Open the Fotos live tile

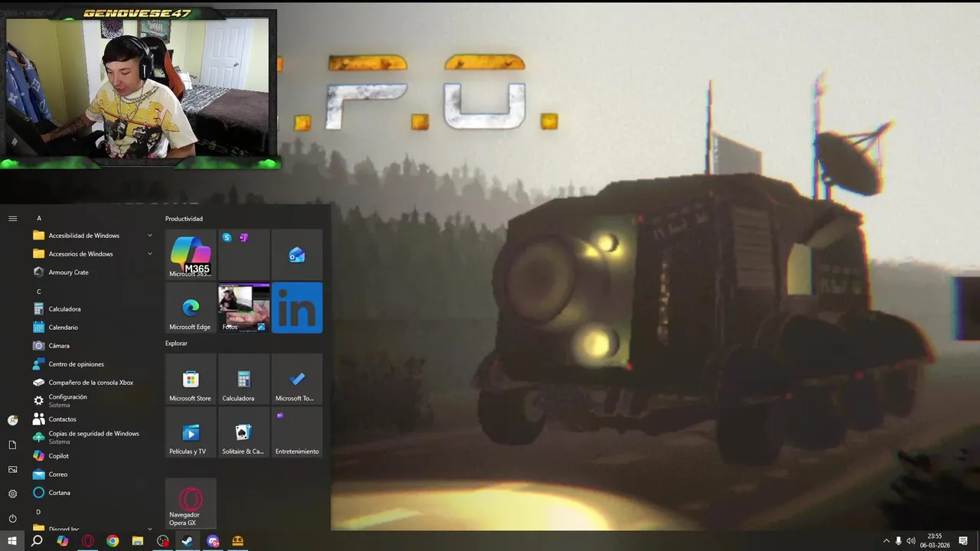(243, 308)
